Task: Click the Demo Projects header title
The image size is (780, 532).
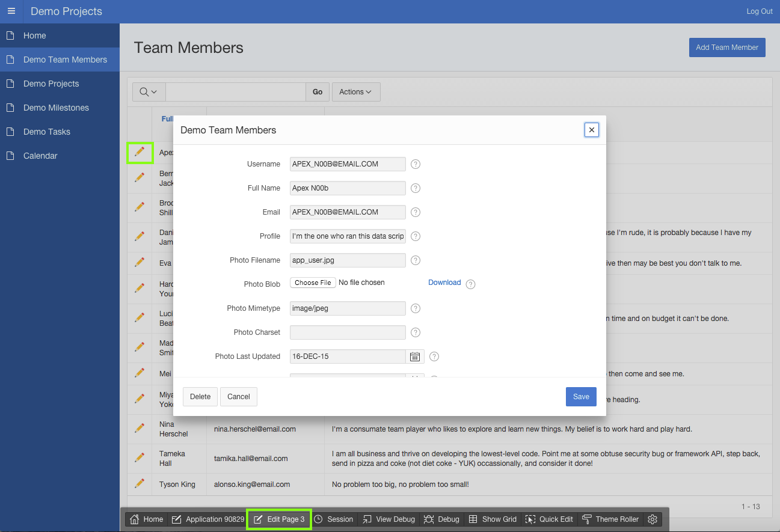Action: click(66, 11)
